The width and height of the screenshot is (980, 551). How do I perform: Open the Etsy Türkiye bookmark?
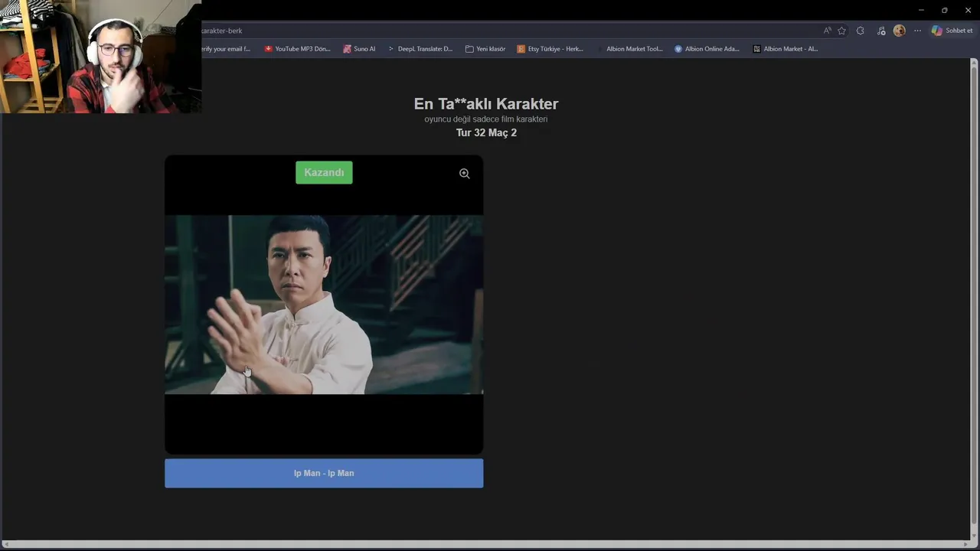coord(550,49)
